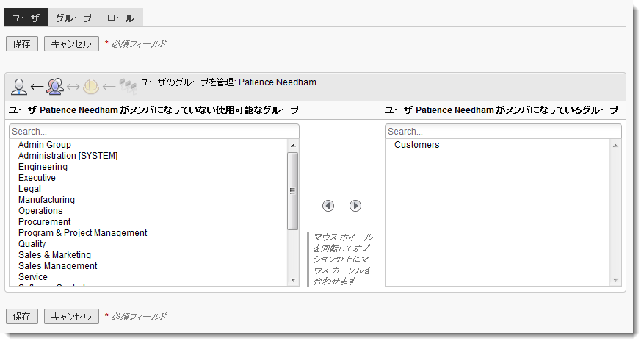644x344 pixels.
Task: Click the user group icon in header
Action: 55,87
